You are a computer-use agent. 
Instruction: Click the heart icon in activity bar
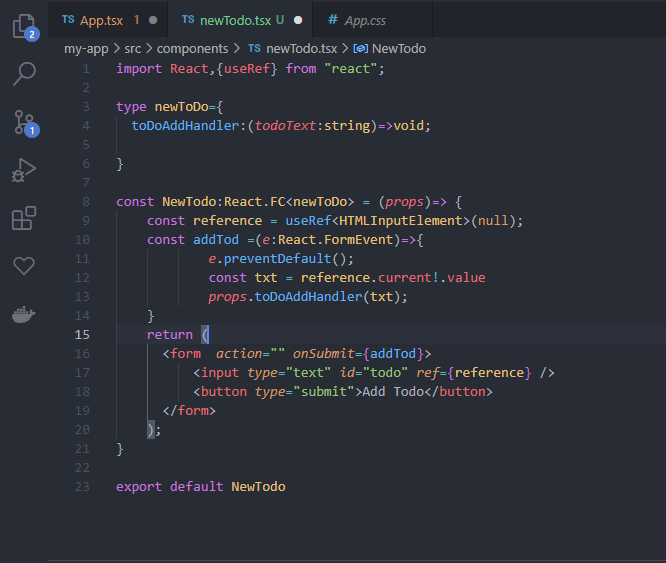point(24,265)
